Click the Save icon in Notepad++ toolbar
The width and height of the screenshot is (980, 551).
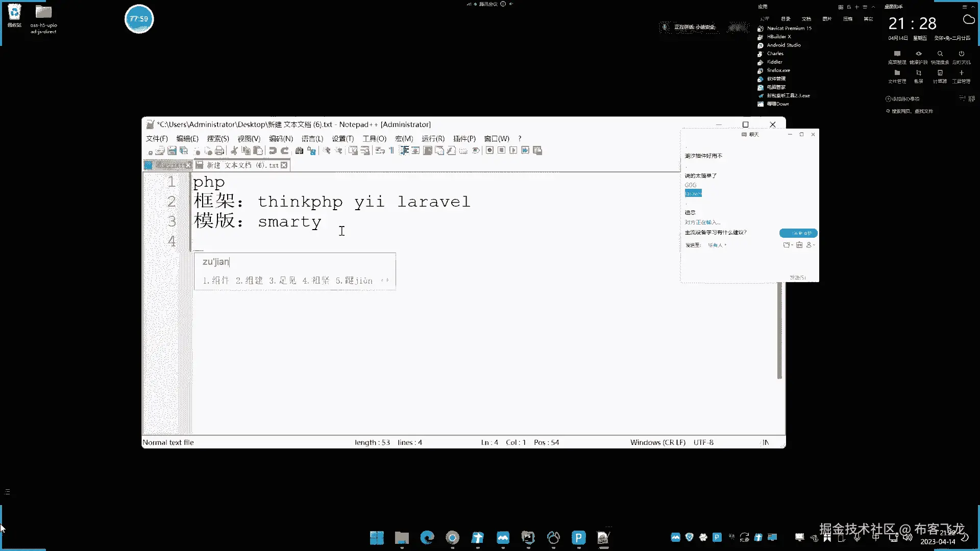coord(172,151)
